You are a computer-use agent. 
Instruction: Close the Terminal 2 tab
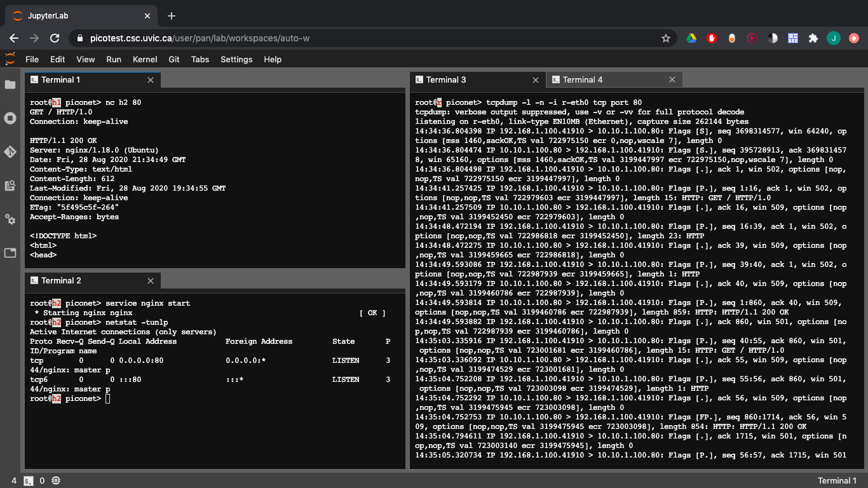tap(151, 281)
